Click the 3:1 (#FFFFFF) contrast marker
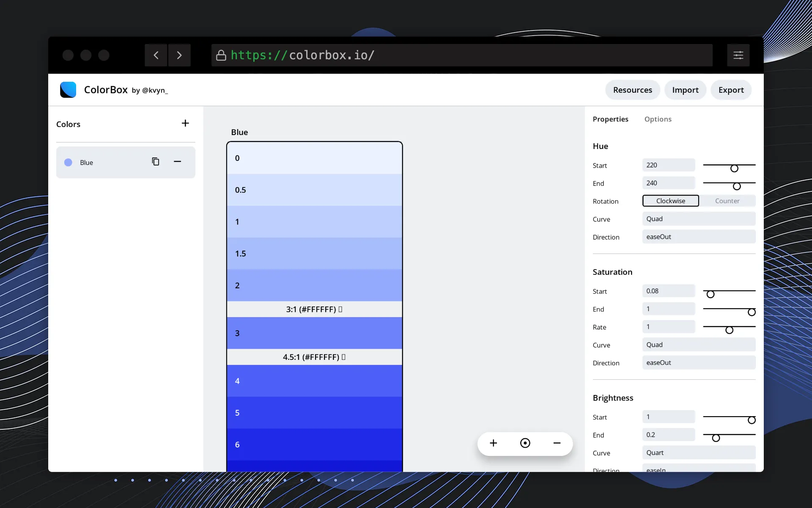This screenshot has width=812, height=508. 314,309
